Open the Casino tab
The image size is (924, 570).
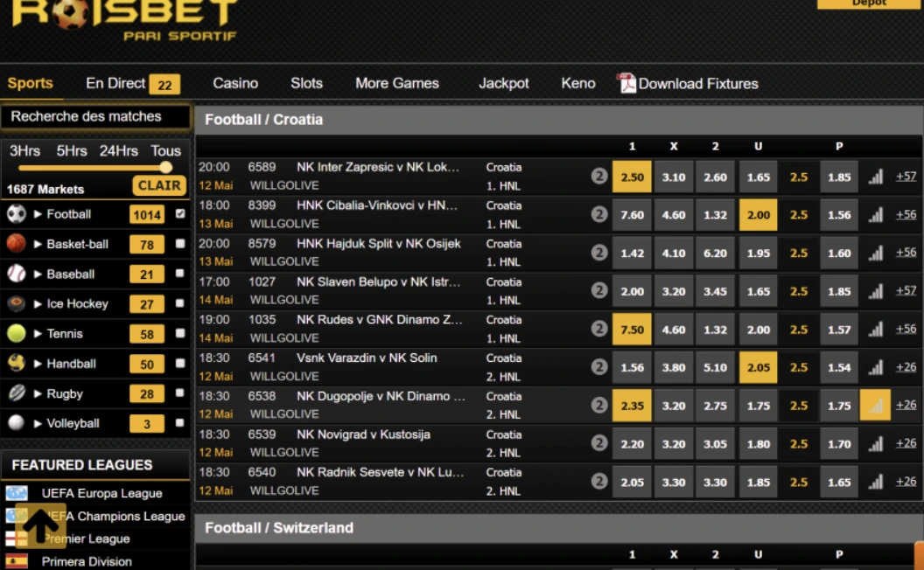pos(235,84)
